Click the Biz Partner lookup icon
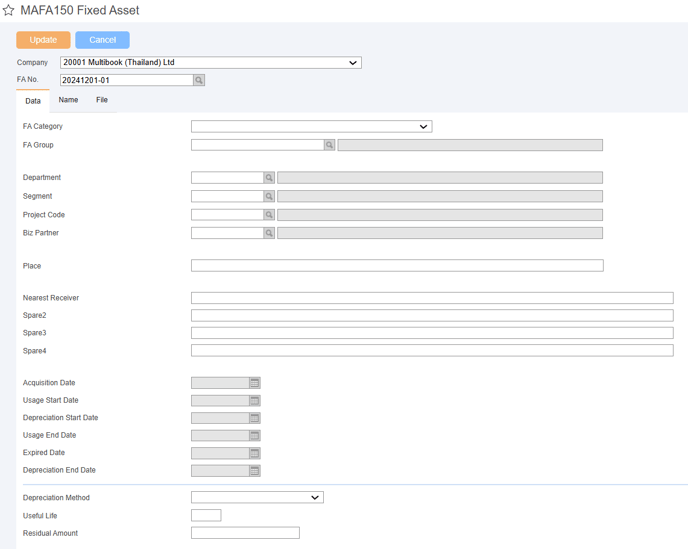688x549 pixels. tap(269, 233)
